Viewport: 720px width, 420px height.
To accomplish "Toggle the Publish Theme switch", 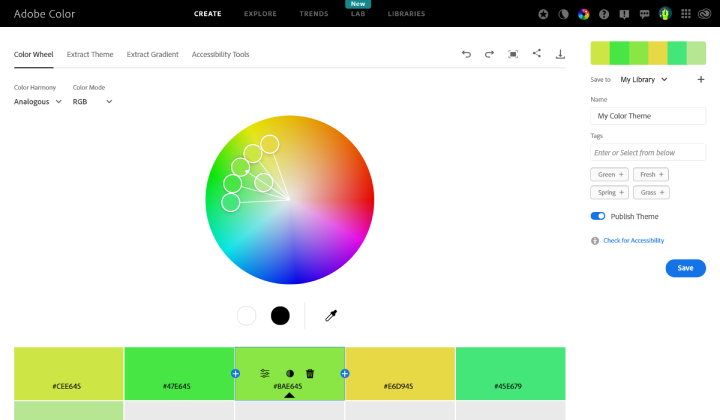I will [x=598, y=216].
